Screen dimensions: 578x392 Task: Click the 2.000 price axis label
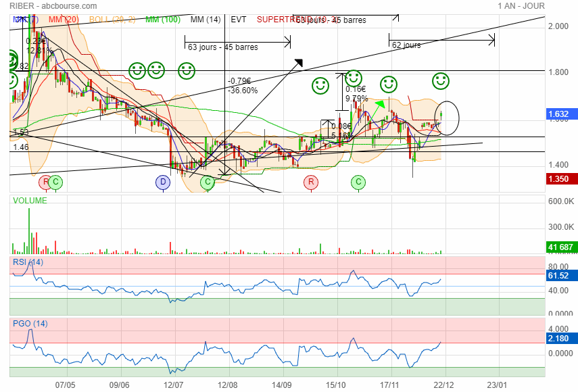558,26
